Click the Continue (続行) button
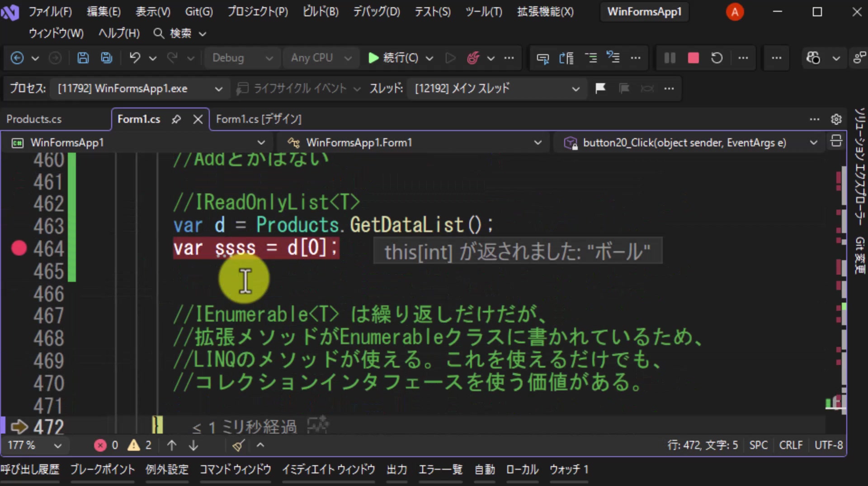Image resolution: width=868 pixels, height=486 pixels. pos(393,58)
